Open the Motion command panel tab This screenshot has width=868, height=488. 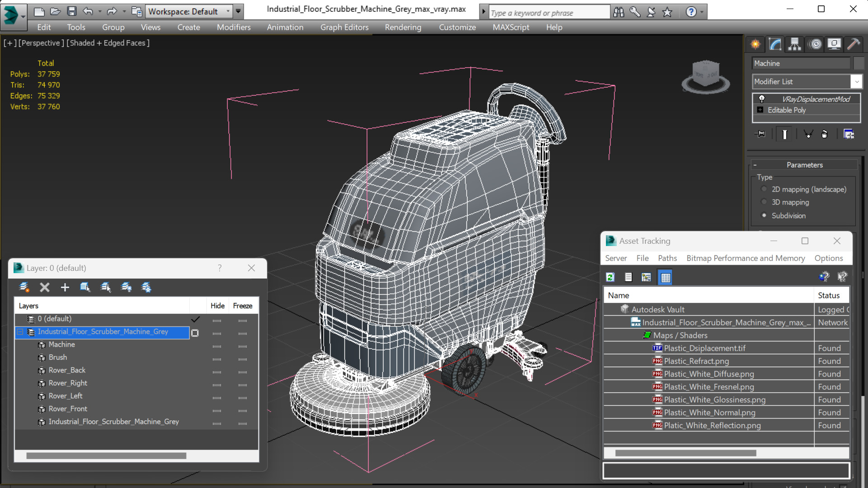[815, 44]
